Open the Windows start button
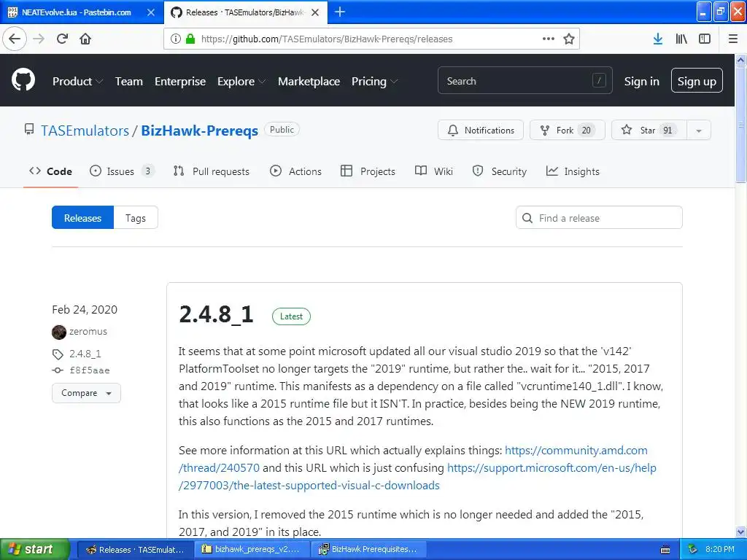The height and width of the screenshot is (560, 747). [x=35, y=549]
